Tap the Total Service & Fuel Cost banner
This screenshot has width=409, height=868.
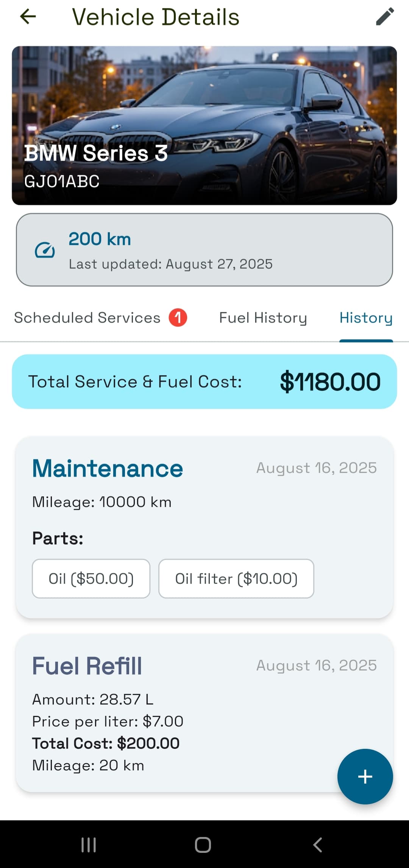[x=204, y=381]
